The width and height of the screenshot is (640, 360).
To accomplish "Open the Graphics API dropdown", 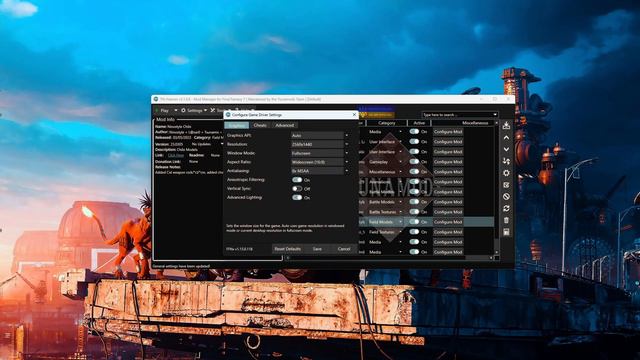I will (x=320, y=135).
